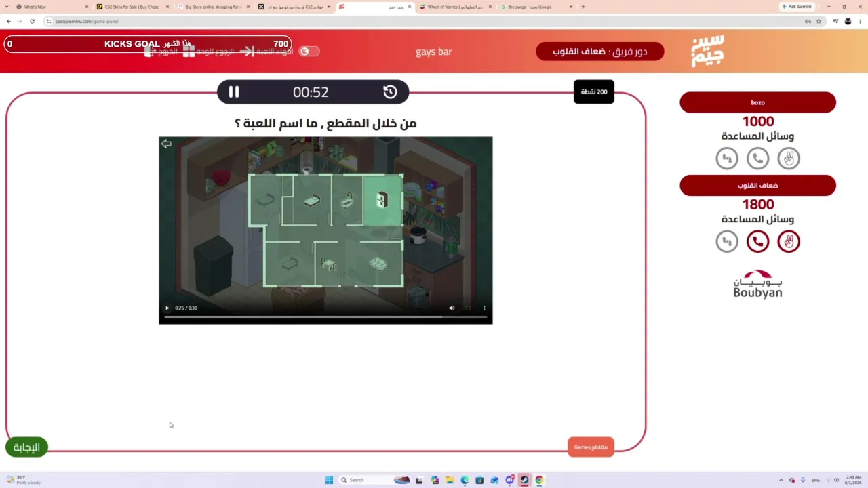Open File Explorer from the taskbar
The height and width of the screenshot is (488, 868).
tap(450, 480)
